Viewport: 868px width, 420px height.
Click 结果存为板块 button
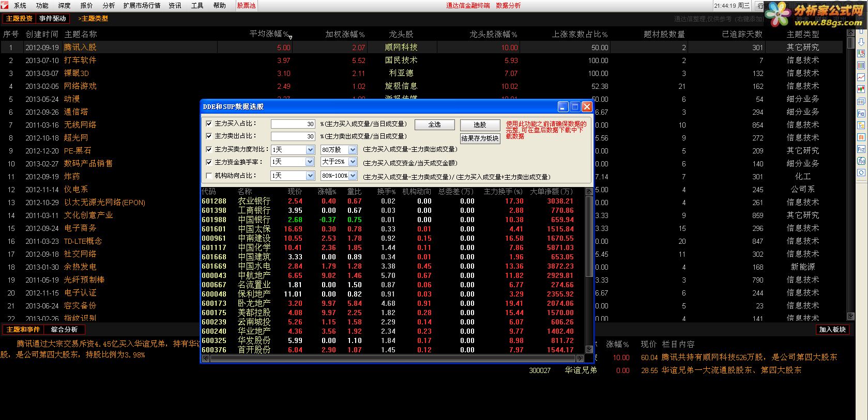pyautogui.click(x=480, y=138)
